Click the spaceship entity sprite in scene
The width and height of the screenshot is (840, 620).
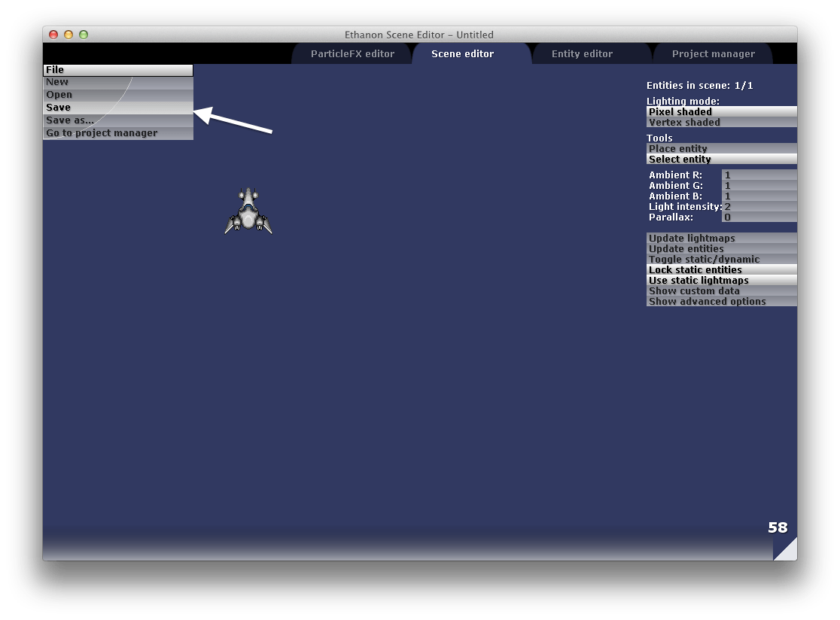pos(248,211)
